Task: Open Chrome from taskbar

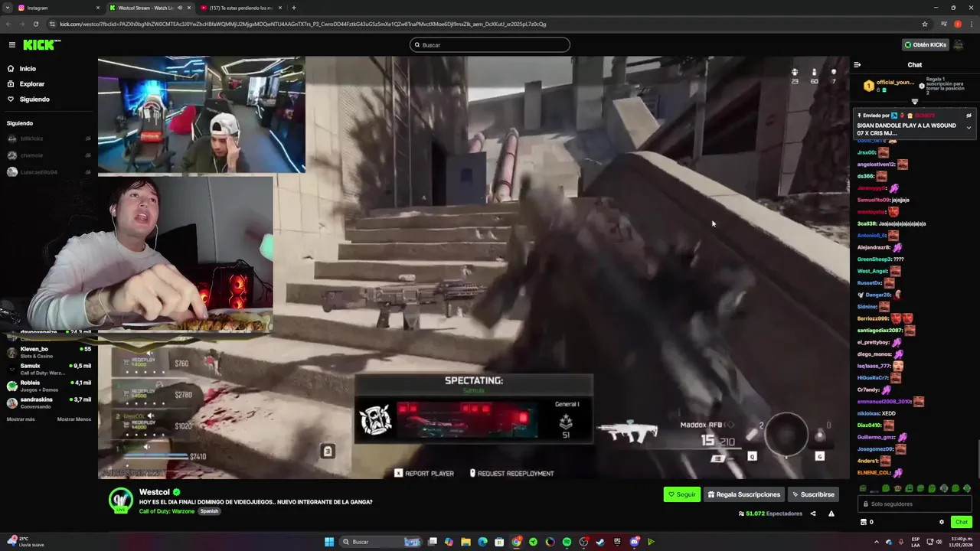Action: [x=516, y=542]
